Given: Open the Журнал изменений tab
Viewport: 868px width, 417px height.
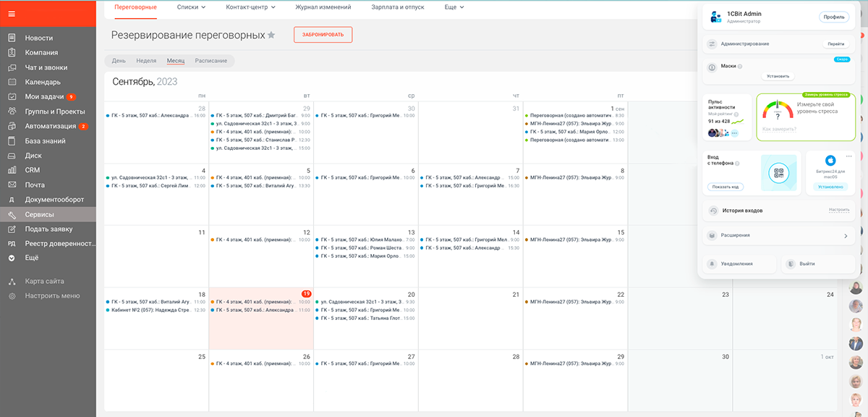Looking at the screenshot, I should (x=323, y=7).
